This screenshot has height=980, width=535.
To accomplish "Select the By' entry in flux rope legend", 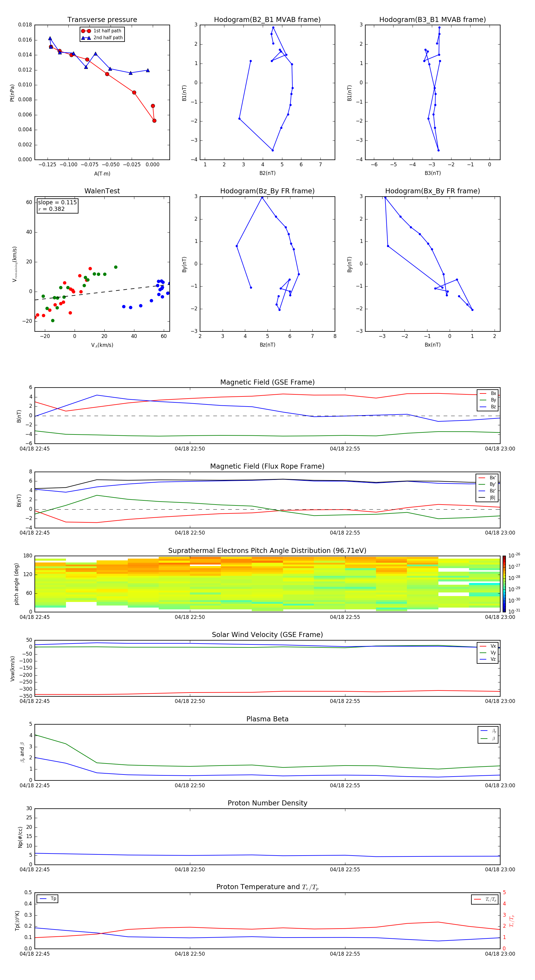I will point(487,484).
